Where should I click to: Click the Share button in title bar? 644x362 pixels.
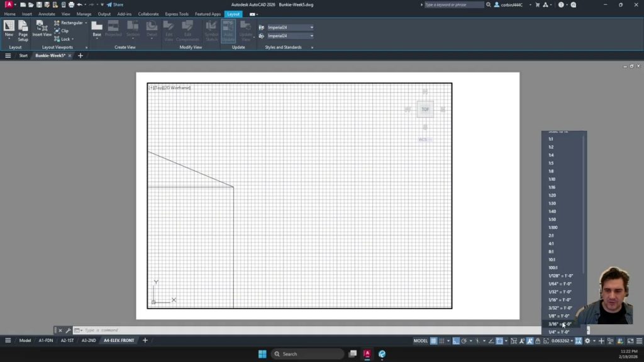click(x=115, y=4)
